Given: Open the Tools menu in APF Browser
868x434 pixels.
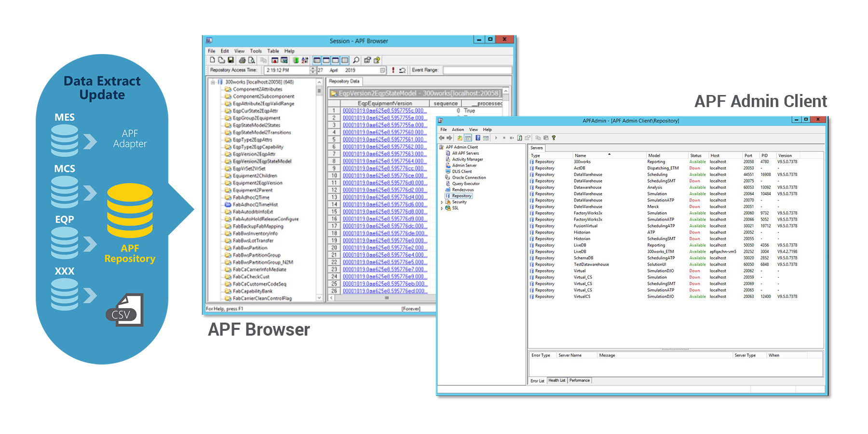Looking at the screenshot, I should tap(256, 51).
